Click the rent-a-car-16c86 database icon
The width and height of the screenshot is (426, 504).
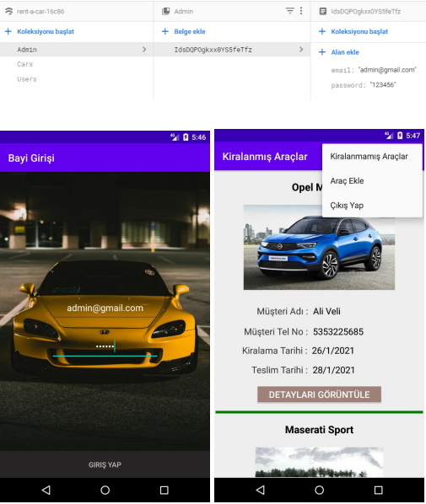click(x=9, y=11)
